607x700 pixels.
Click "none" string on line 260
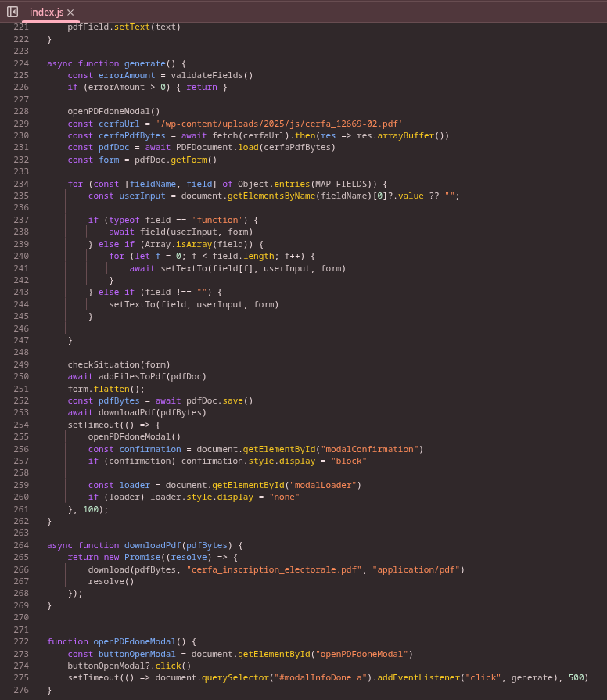284,497
